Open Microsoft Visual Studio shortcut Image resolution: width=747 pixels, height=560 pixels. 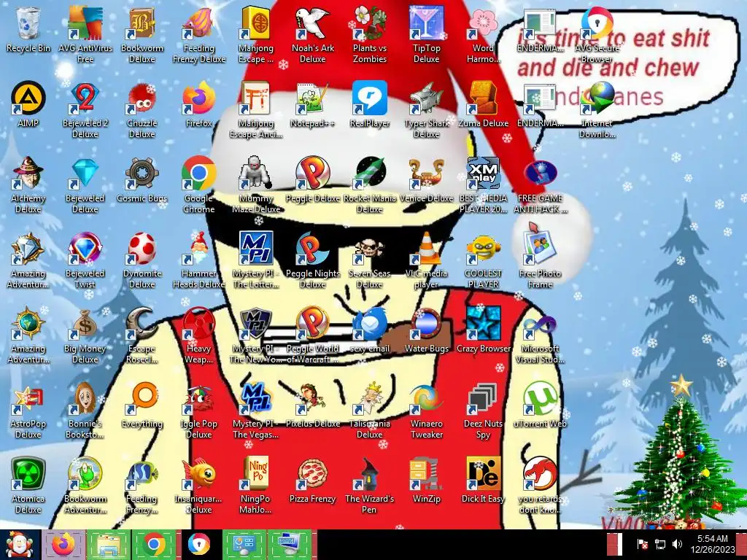click(541, 335)
